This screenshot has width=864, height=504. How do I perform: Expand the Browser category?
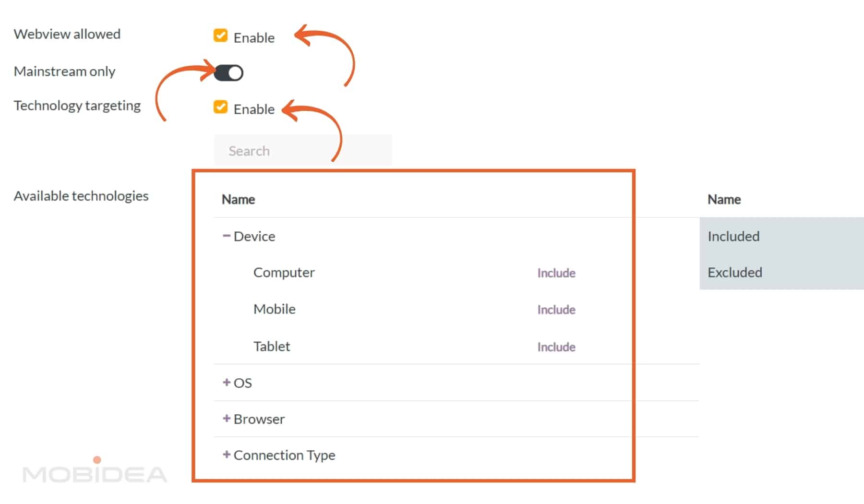[227, 419]
